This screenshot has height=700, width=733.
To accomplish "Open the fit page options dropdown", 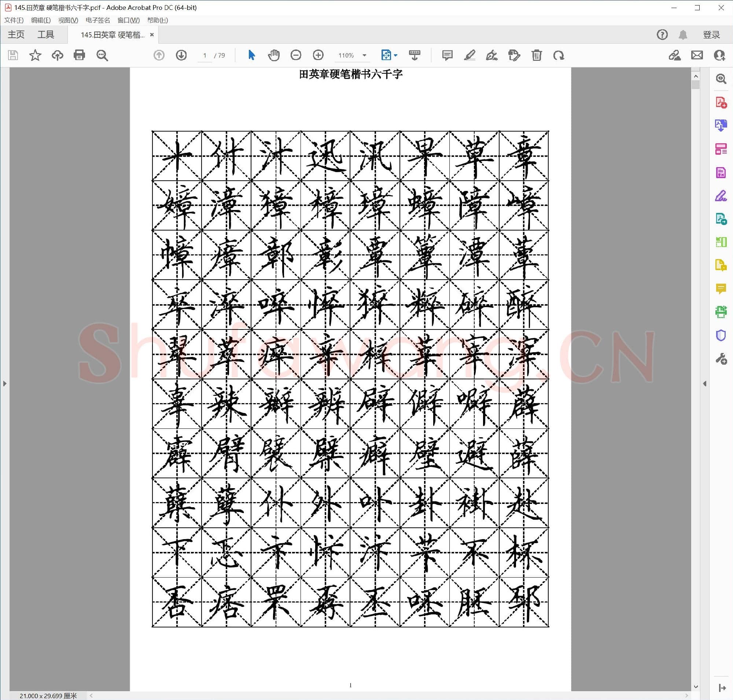I will [x=395, y=55].
